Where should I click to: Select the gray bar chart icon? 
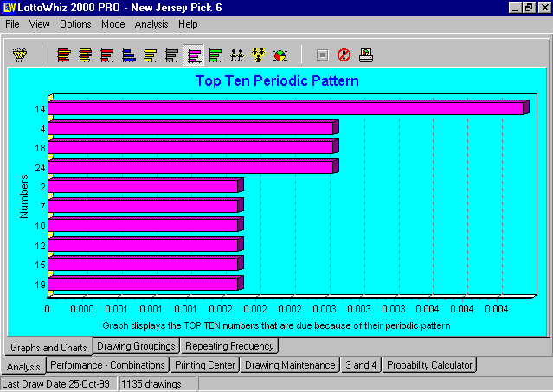(x=171, y=55)
